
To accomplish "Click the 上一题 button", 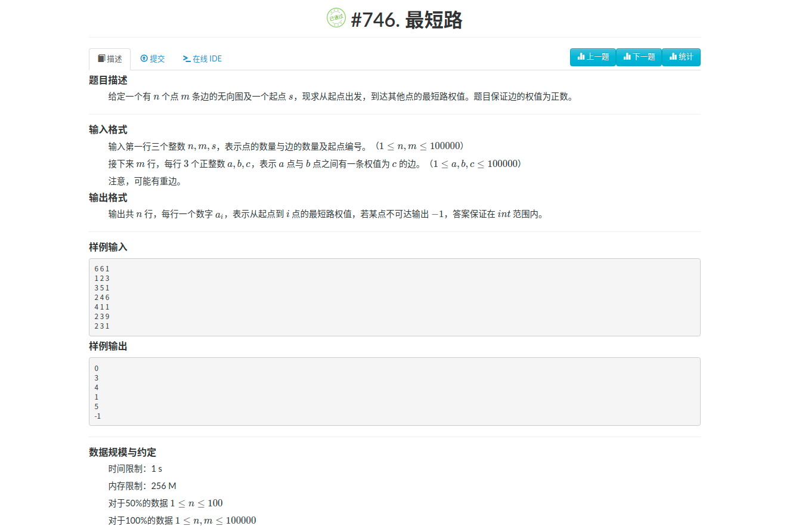I will 593,57.
